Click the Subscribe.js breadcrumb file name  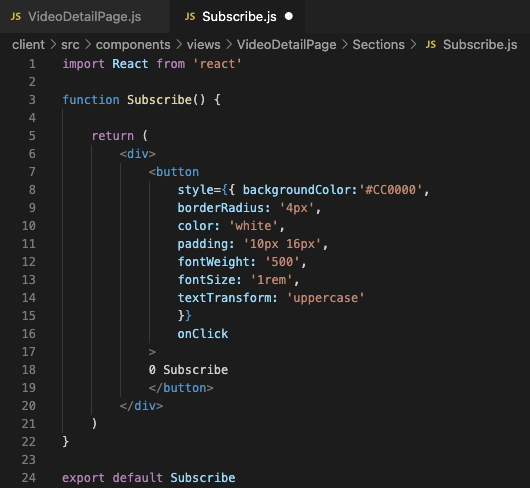[x=480, y=45]
